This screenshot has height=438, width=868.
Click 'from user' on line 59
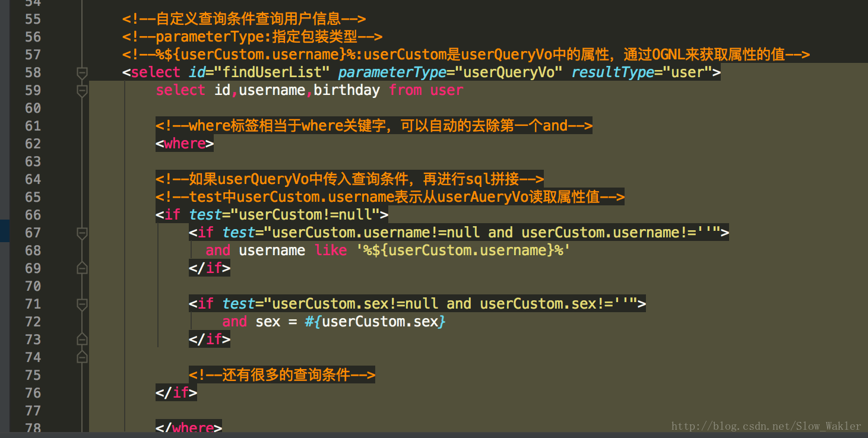tap(426, 90)
